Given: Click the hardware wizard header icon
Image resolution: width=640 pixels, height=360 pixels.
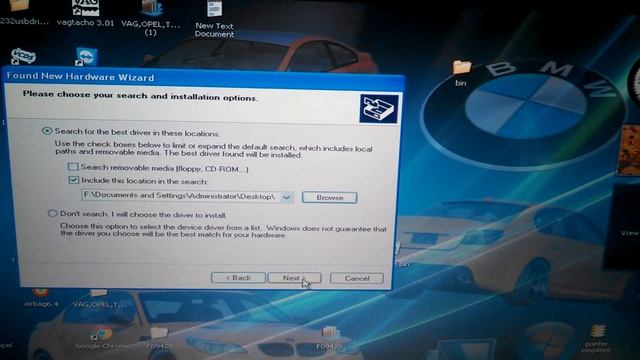Looking at the screenshot, I should coord(379,108).
